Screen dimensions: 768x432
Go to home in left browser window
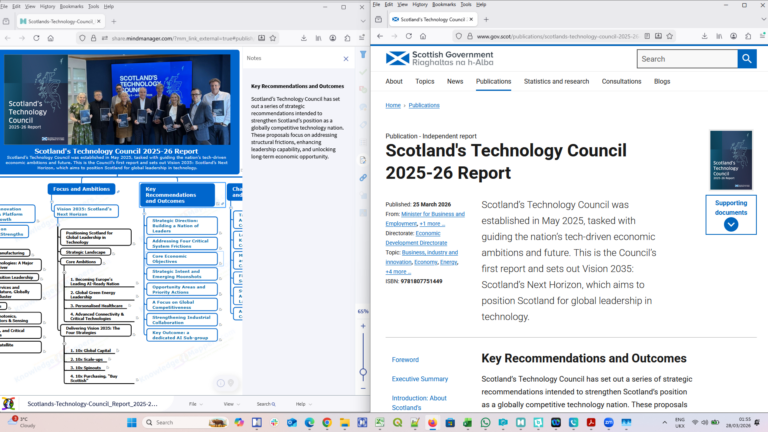click(50, 38)
